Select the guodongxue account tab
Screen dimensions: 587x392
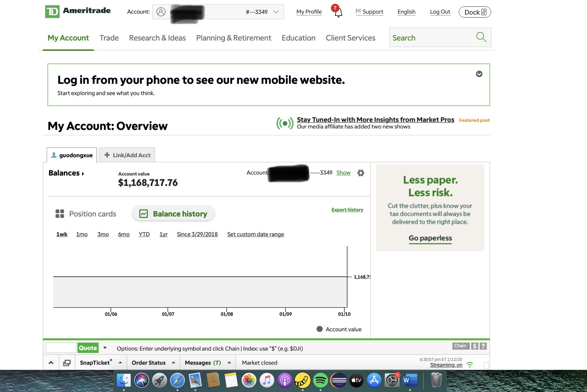pyautogui.click(x=72, y=155)
